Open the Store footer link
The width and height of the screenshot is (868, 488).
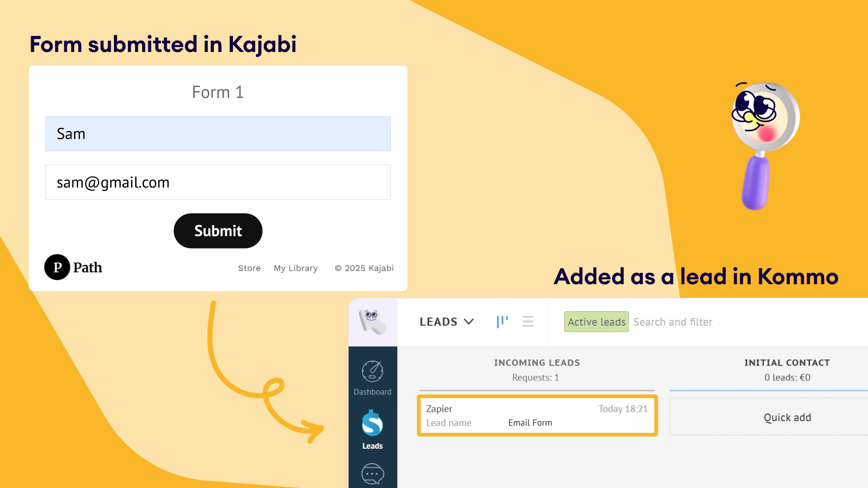249,268
